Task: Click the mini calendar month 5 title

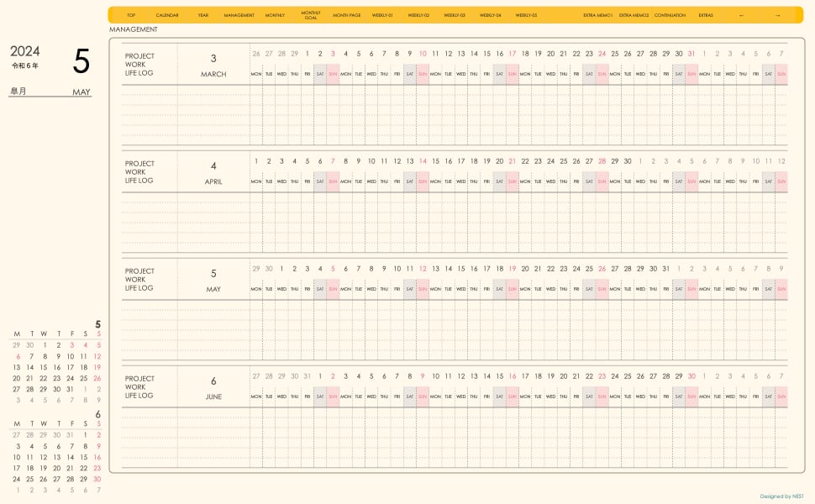Action: tap(97, 324)
